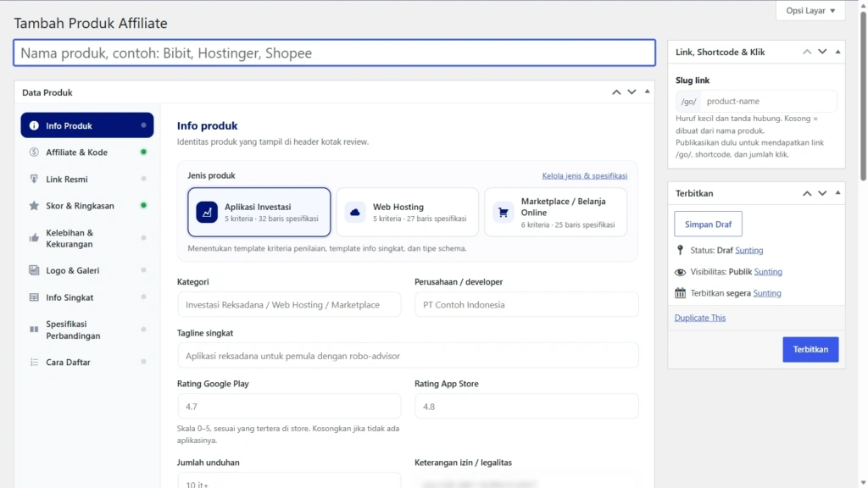Go to Kelebihan & Kekurangan tab
Screen dimensions: 868x488
click(87, 238)
